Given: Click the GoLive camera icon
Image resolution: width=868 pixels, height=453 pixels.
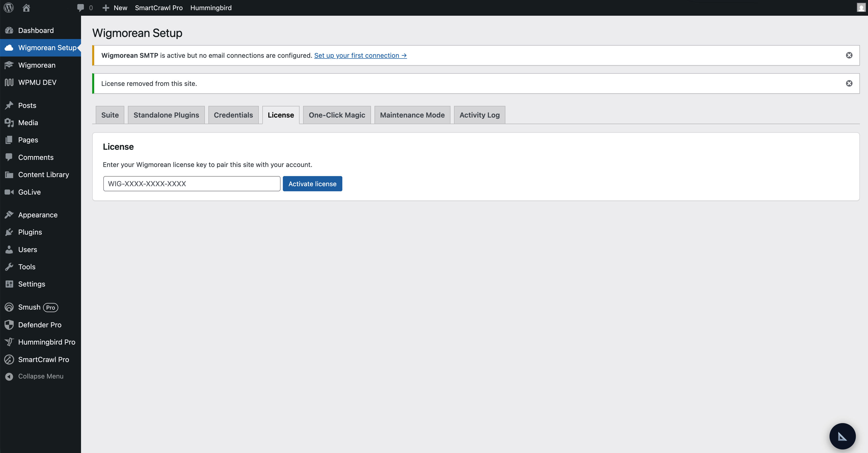Looking at the screenshot, I should tap(9, 192).
